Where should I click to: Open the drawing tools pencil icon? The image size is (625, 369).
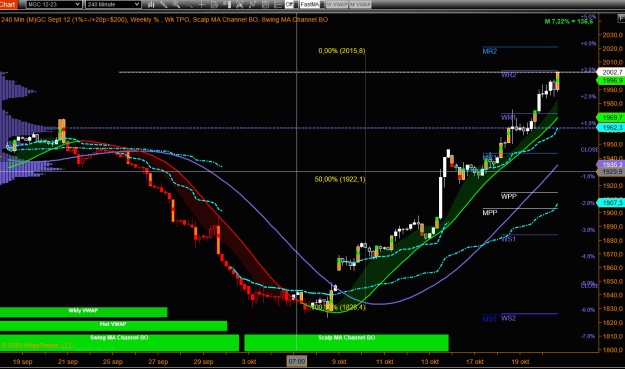163,4
